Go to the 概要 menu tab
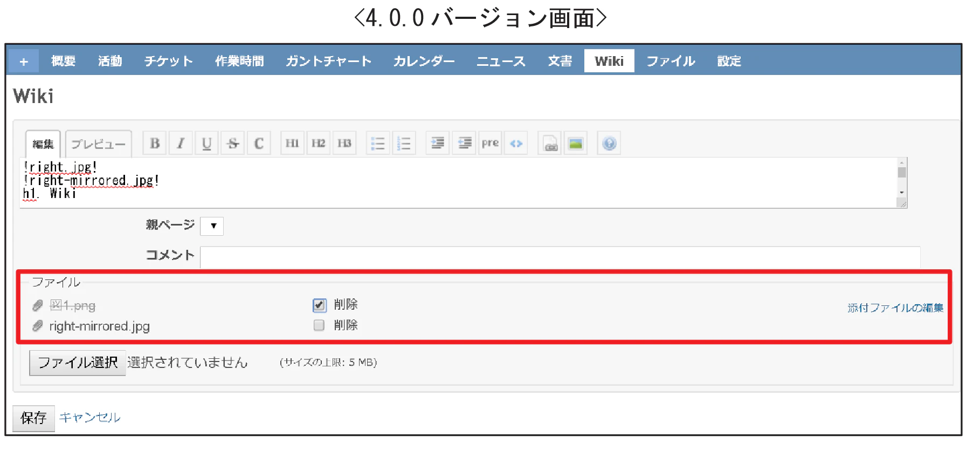The width and height of the screenshot is (980, 464). click(x=64, y=62)
